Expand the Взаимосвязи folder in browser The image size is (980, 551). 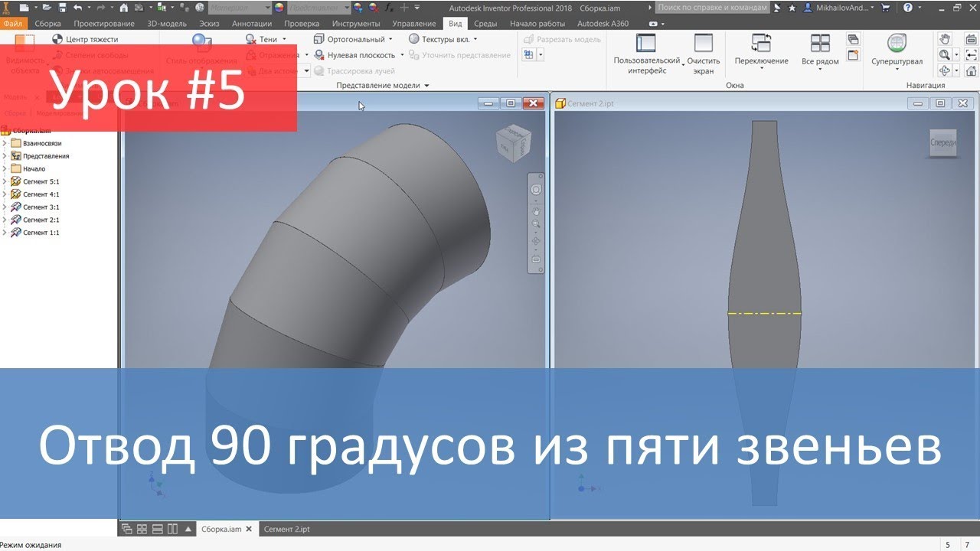5,143
